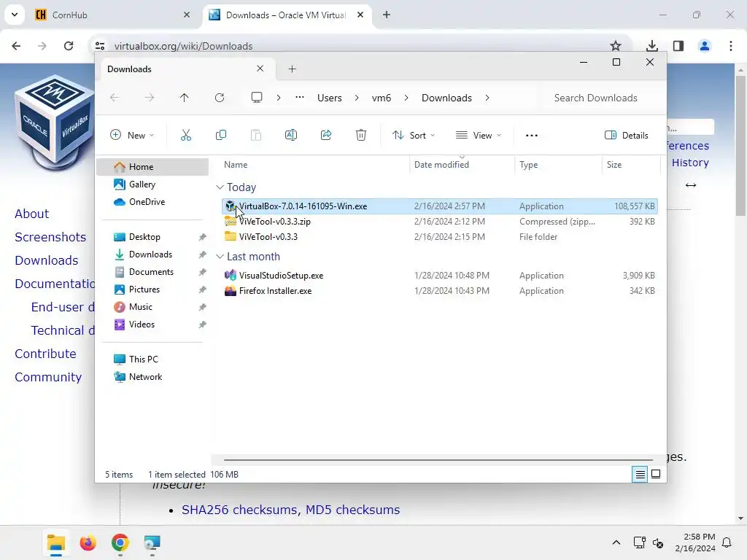Click Google Chrome icon on taskbar

120,542
